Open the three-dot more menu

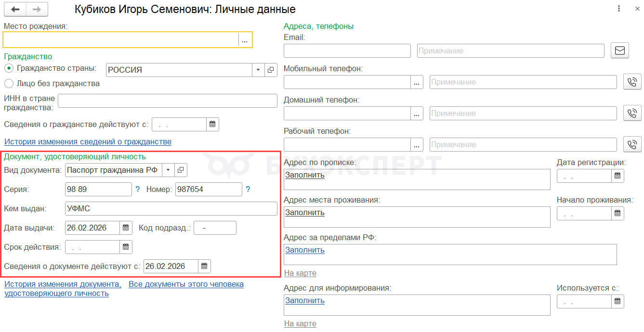[618, 9]
